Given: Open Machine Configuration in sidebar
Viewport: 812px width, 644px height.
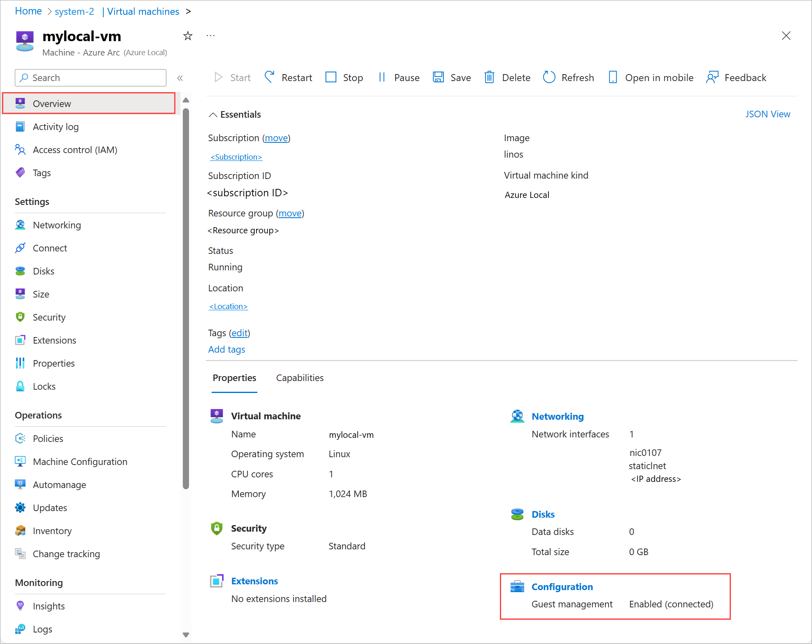Looking at the screenshot, I should click(80, 462).
